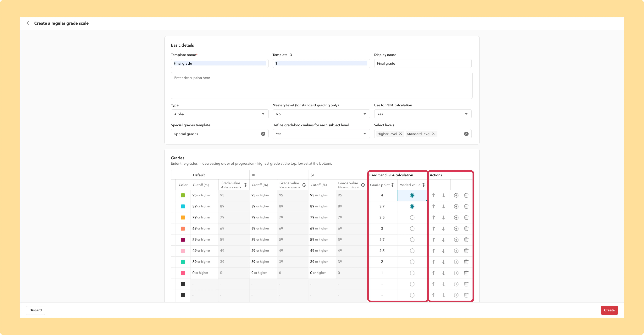Enable Added value for grade point 2
Screen dimensions: 644x335
pos(412,262)
